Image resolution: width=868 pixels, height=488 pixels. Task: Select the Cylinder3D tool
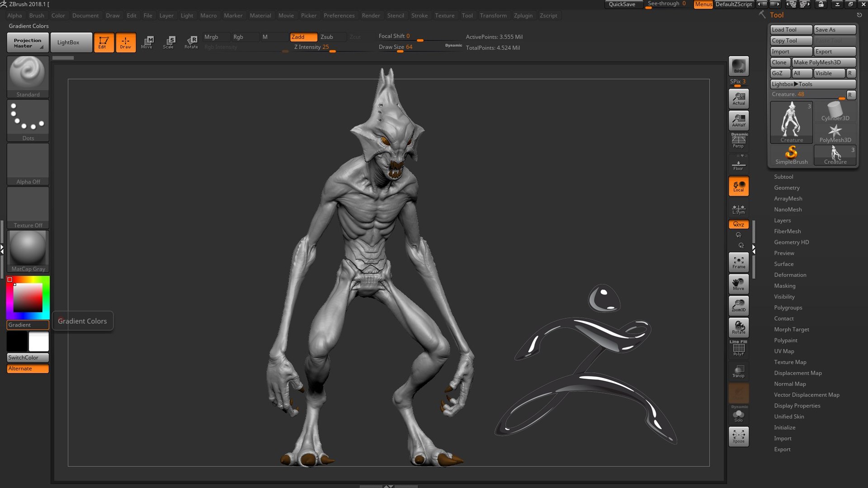coord(835,111)
